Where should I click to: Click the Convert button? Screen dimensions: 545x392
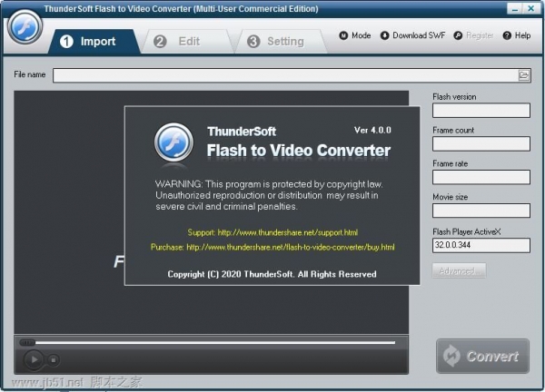483,357
